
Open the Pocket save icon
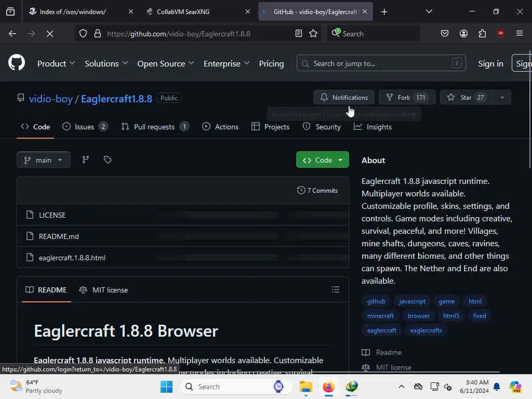445,34
